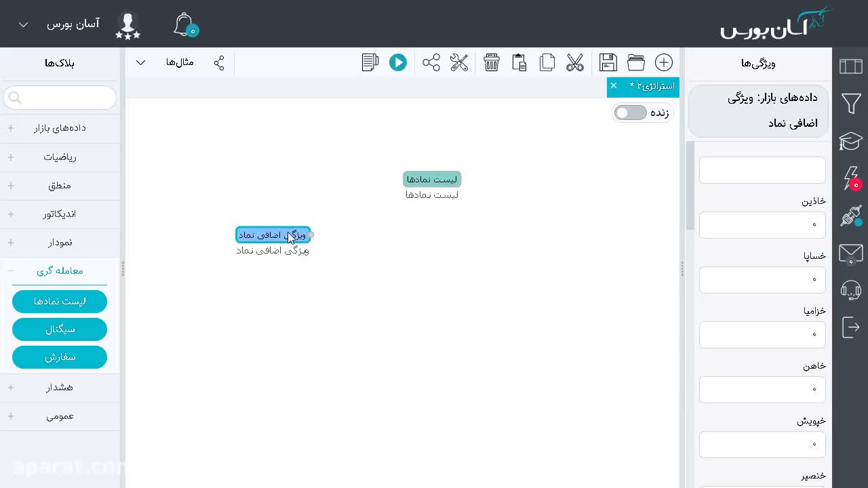Open tools wrench icon
Image resolution: width=868 pixels, height=488 pixels.
(459, 62)
